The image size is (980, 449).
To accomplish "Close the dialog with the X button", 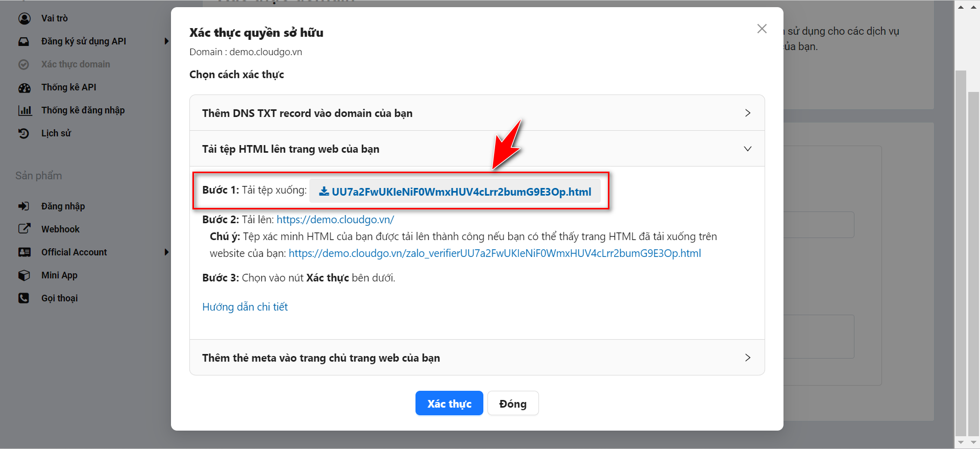I will tap(762, 29).
